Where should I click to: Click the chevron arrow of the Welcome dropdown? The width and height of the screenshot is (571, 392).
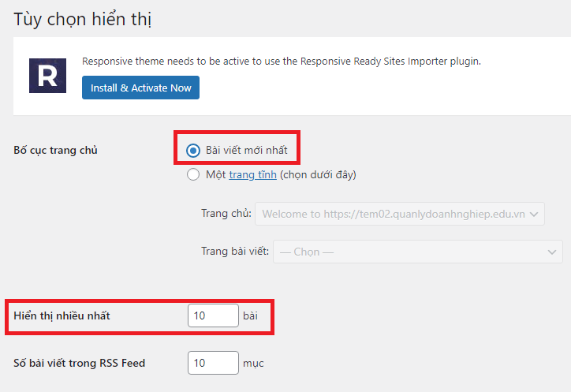[535, 214]
